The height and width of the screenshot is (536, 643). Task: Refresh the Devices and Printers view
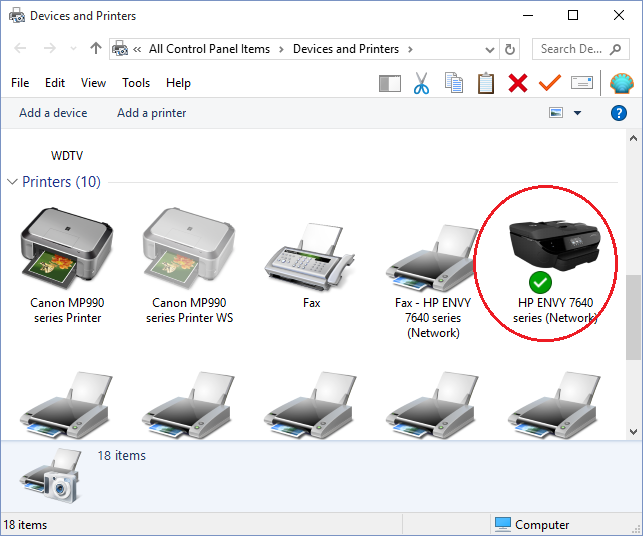coord(509,50)
